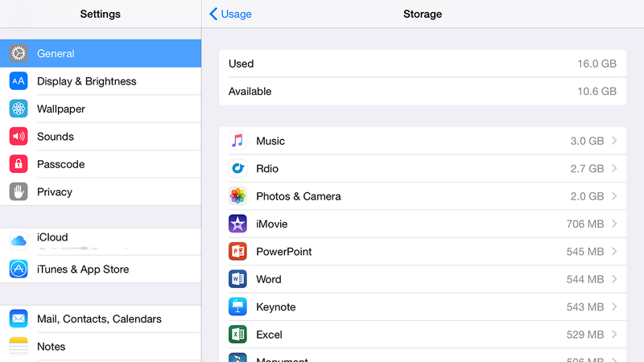The image size is (644, 362).
Task: Tap the Notes notepad icon
Action: pyautogui.click(x=19, y=346)
